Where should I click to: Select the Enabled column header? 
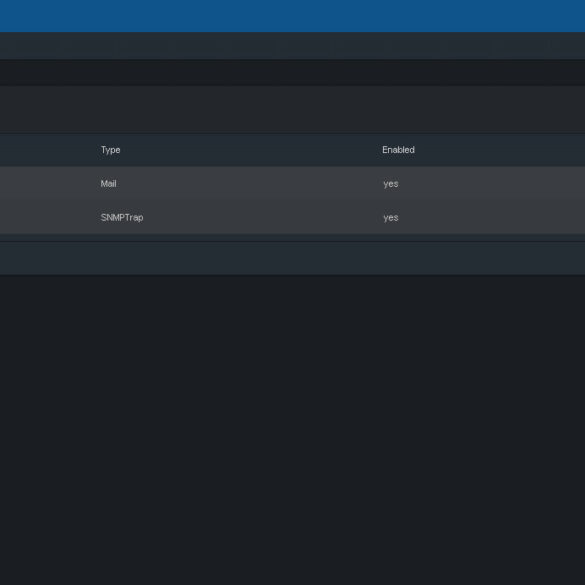pyautogui.click(x=398, y=150)
